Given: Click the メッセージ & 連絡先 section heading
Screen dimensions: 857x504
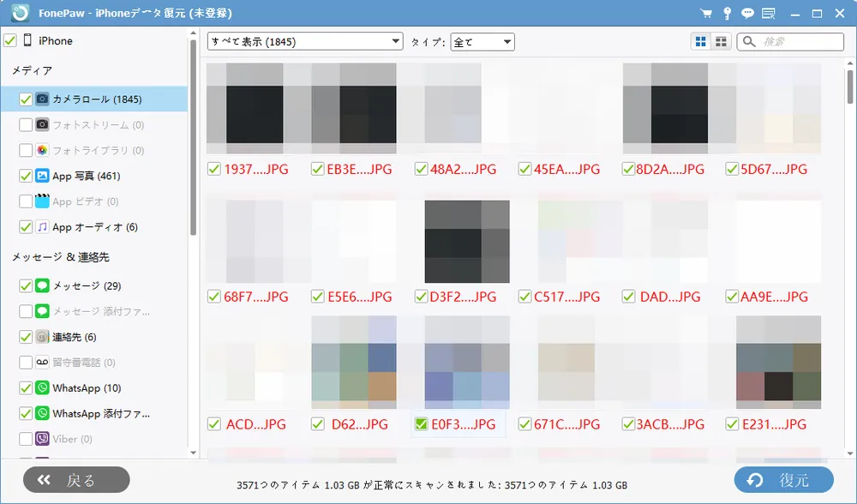Looking at the screenshot, I should (61, 257).
